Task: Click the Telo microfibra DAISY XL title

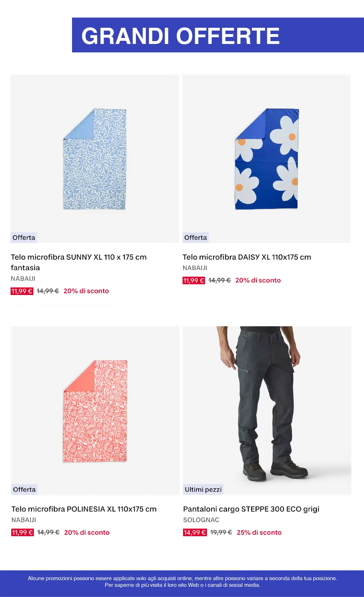Action: tap(247, 257)
